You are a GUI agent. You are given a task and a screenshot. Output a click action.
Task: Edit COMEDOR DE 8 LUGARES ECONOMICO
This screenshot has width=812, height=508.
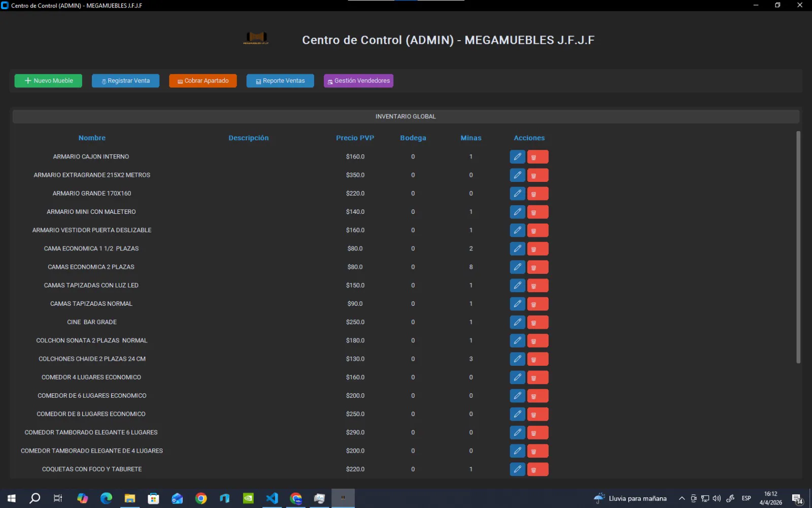click(517, 414)
